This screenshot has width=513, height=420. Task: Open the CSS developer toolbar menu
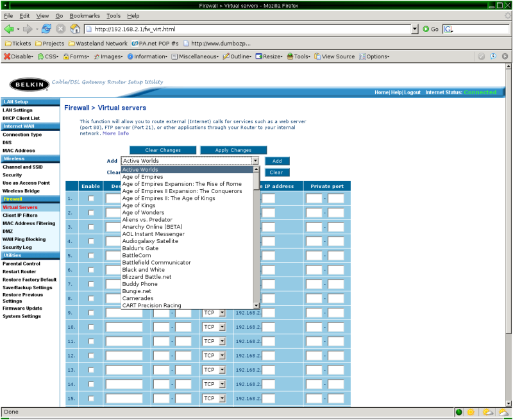click(x=48, y=56)
